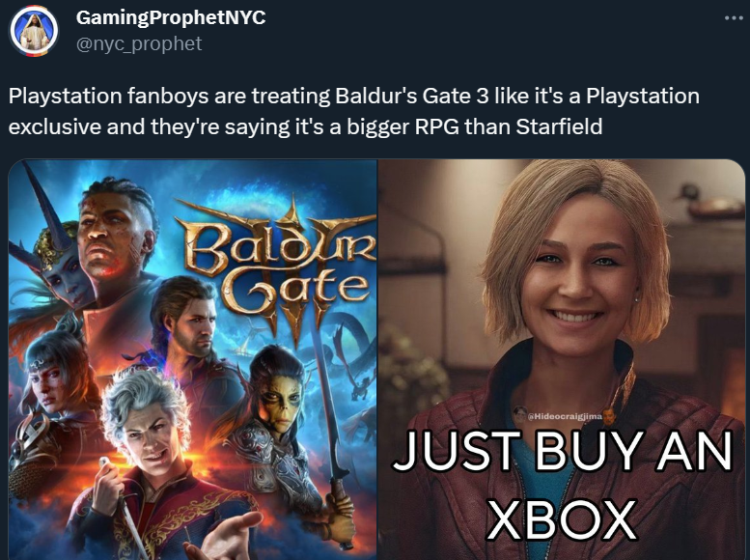The height and width of the screenshot is (560, 750).
Task: Open GamingProphetNYC's round profile avatar
Action: (x=34, y=31)
